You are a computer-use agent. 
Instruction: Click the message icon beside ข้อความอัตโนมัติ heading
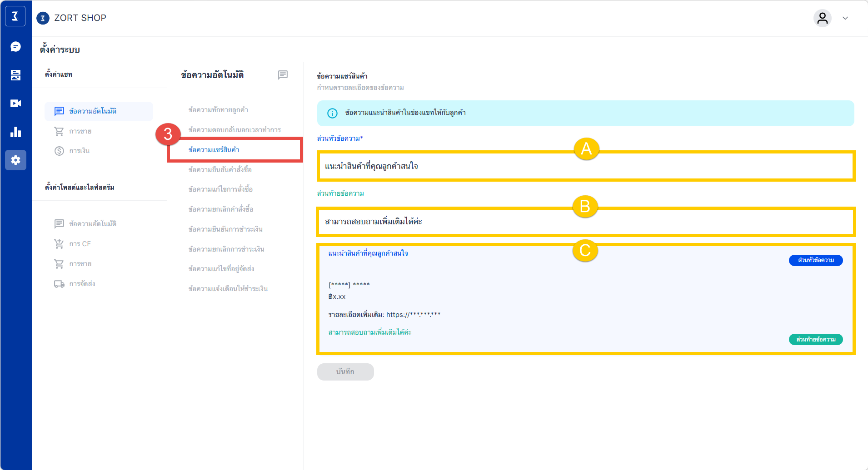(x=283, y=75)
